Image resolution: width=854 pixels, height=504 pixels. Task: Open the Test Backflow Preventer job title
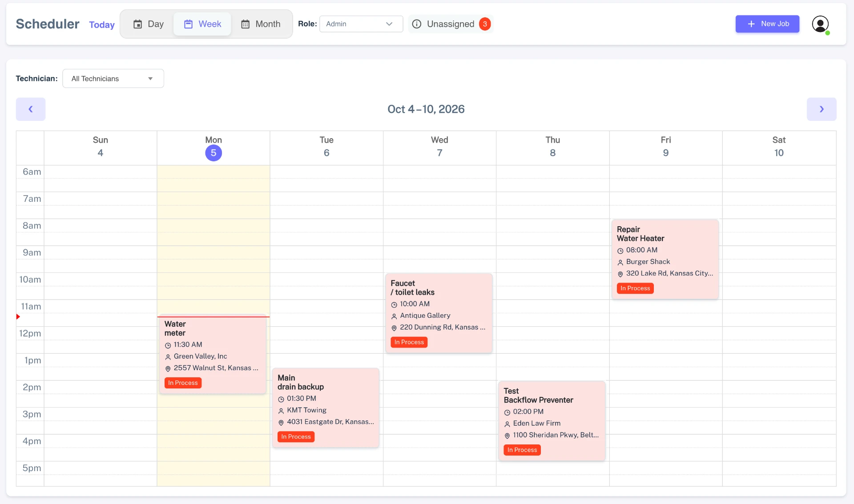(538, 396)
